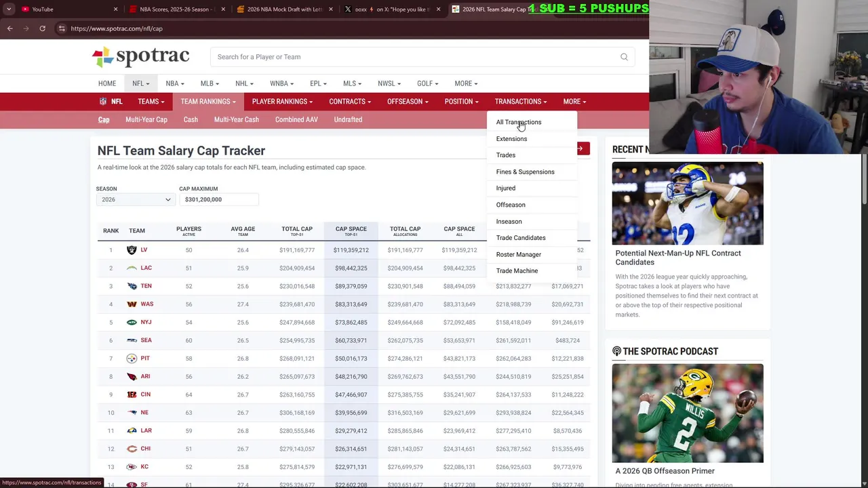Click the Raiders logo in row 1
Screen dimensions: 868x488
click(x=132, y=250)
